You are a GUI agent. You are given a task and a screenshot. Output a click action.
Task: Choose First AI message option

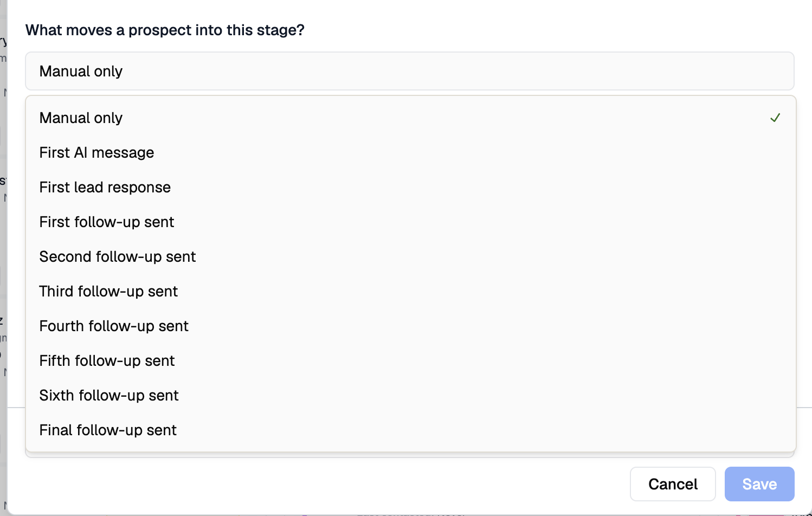pyautogui.click(x=411, y=152)
